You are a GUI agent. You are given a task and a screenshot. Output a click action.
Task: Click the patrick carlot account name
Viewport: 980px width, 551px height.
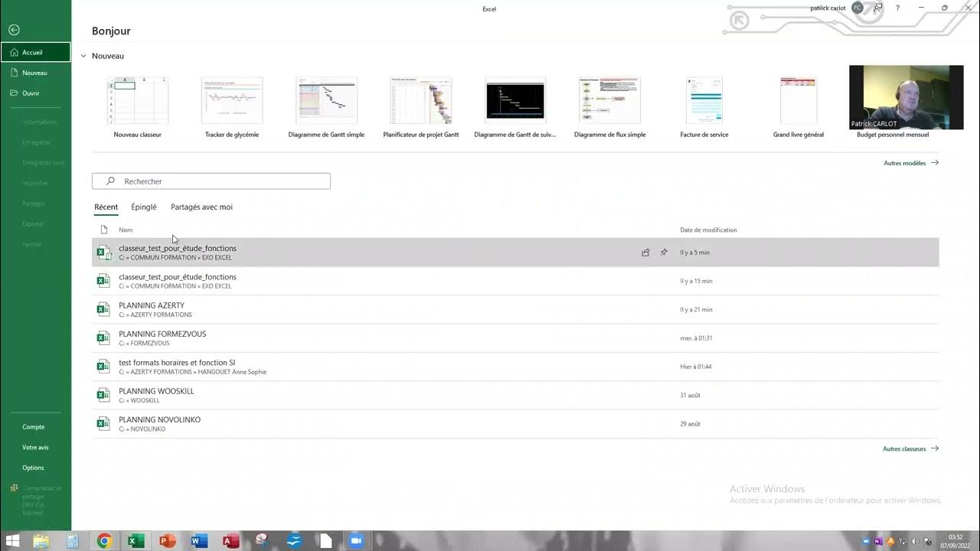[x=828, y=8]
